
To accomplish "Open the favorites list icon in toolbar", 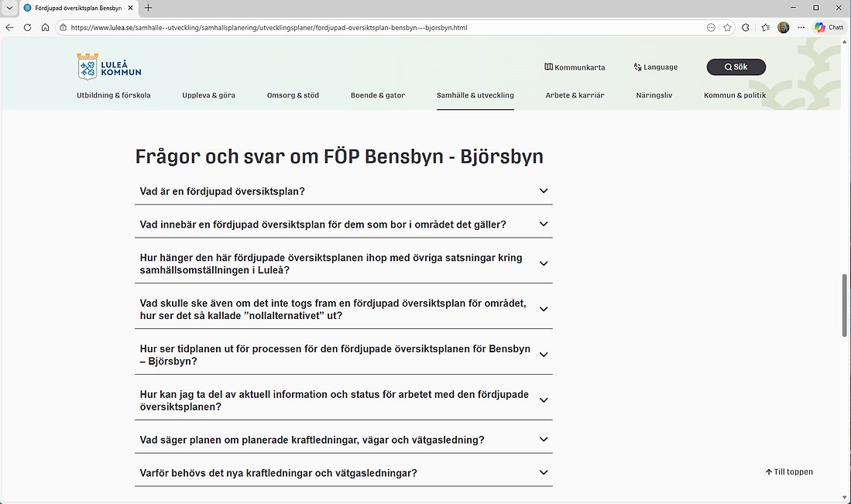I will tap(765, 27).
